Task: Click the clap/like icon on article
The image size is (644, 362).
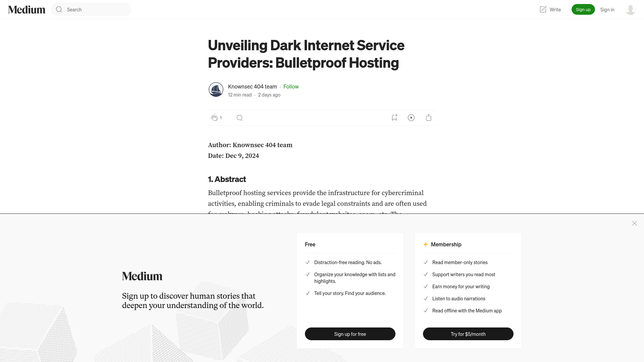Action: tap(214, 118)
